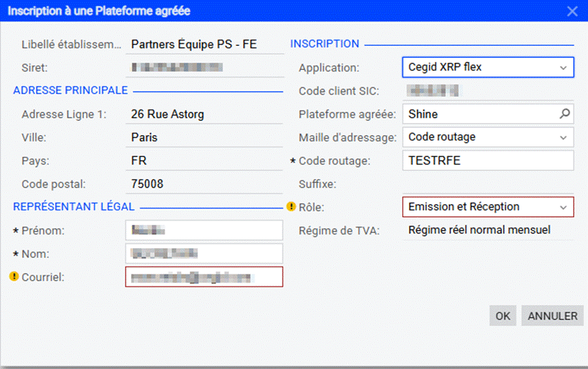Viewport: 588px width, 369px height.
Task: Open the Application dropdown showing Cegid XRP flex
Action: [488, 67]
